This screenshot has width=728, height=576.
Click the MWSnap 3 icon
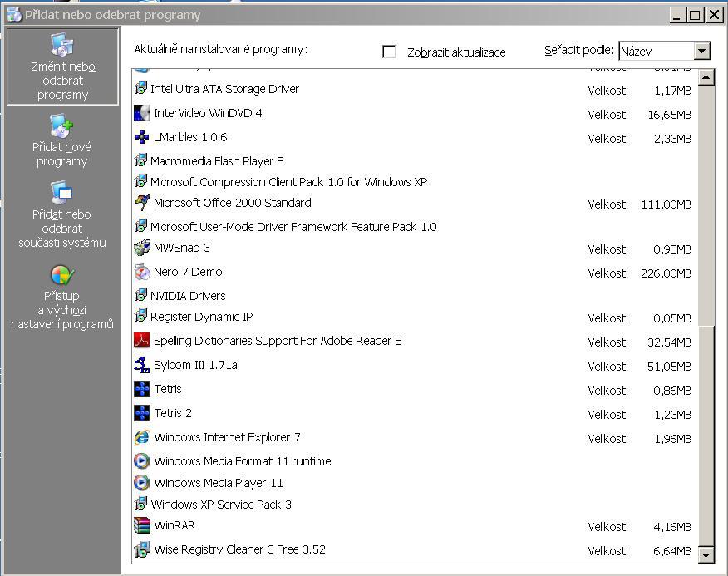click(141, 248)
